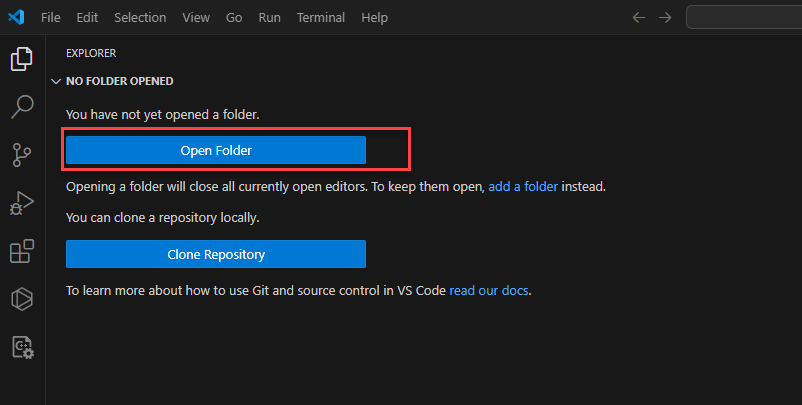Open the Source Control view
This screenshot has width=802, height=405.
click(21, 154)
